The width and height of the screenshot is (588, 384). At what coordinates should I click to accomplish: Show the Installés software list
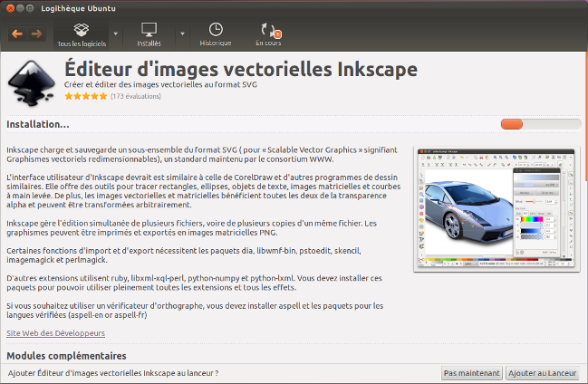149,34
